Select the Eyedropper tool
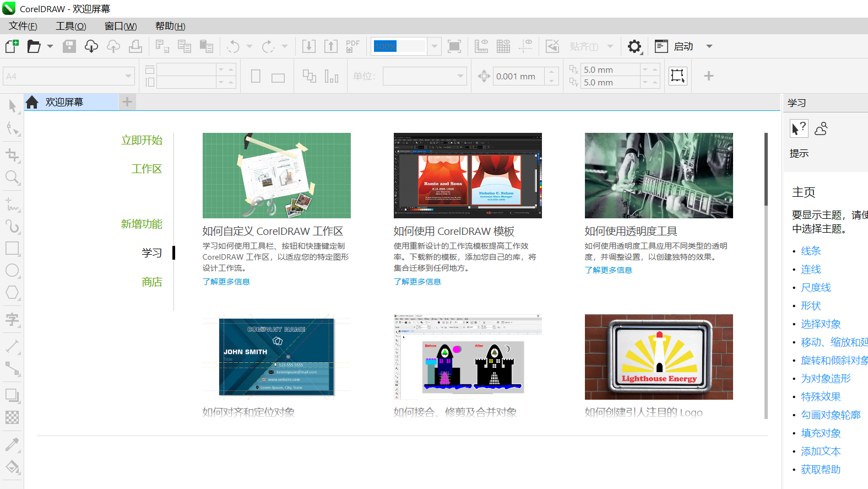The height and width of the screenshot is (489, 868). [12, 444]
